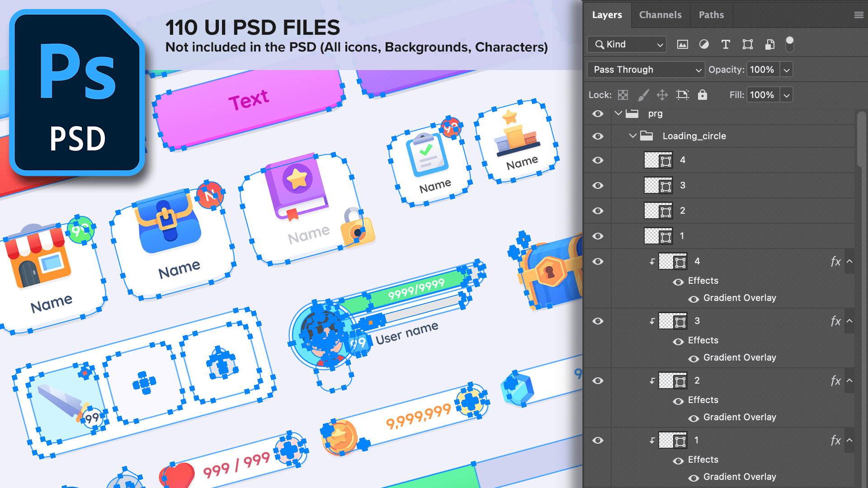868x488 pixels.
Task: Hide the Loading_circle group
Action: 598,136
